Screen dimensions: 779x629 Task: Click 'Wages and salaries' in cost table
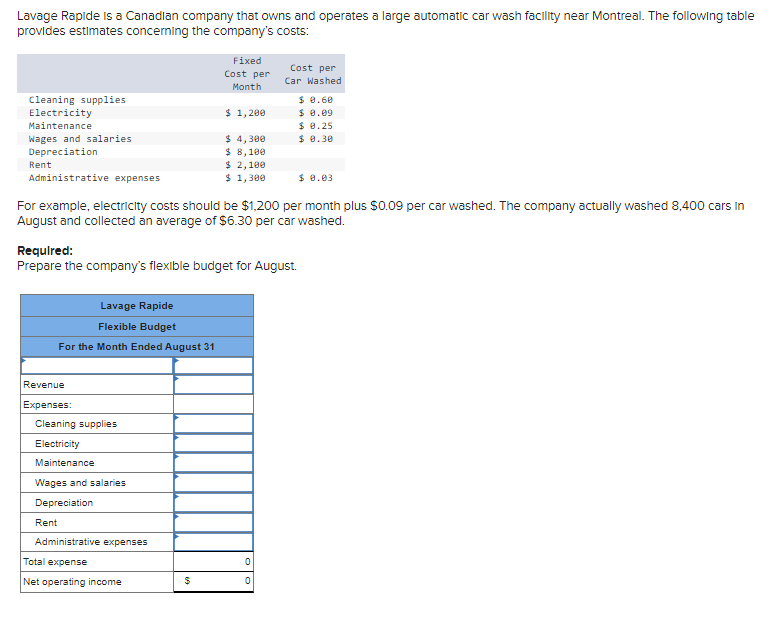[x=80, y=139]
